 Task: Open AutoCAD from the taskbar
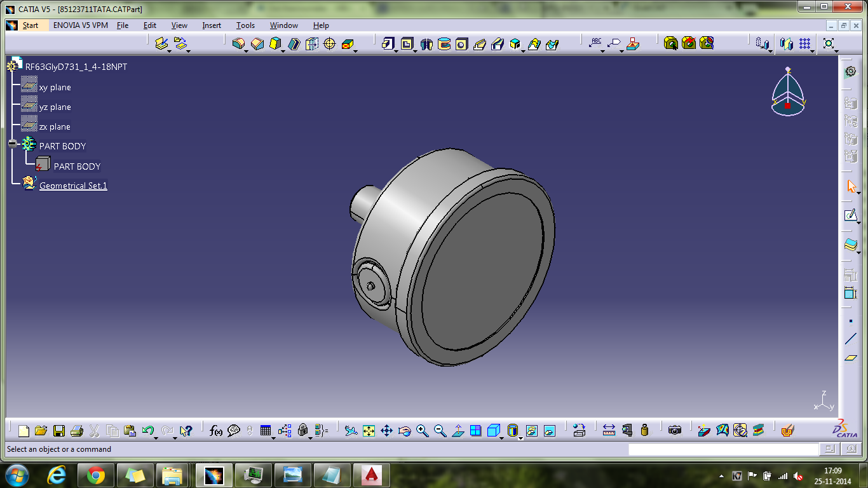coord(372,475)
